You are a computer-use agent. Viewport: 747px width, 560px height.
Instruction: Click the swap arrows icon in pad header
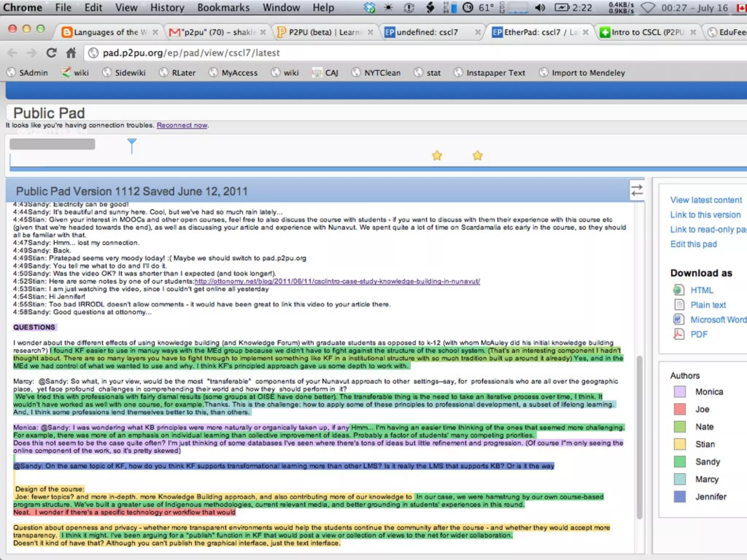pos(637,190)
